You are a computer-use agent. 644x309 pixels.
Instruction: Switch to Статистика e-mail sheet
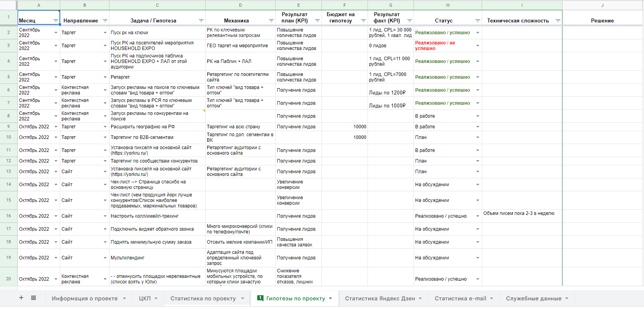[x=460, y=298]
